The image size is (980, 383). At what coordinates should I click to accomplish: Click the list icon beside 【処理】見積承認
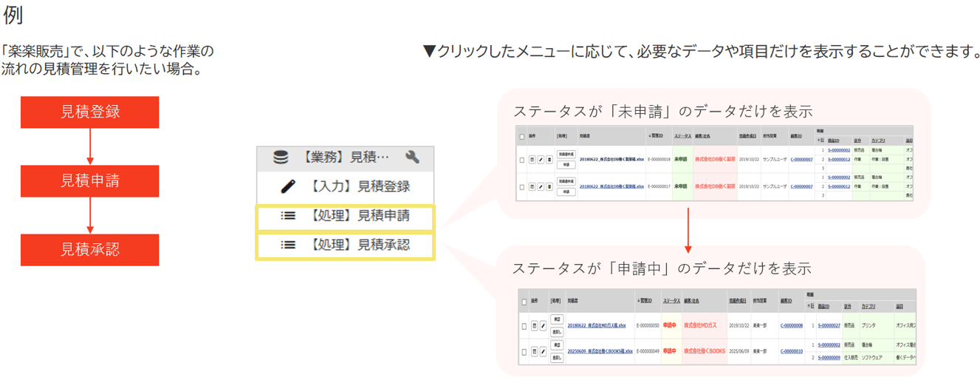pyautogui.click(x=288, y=244)
